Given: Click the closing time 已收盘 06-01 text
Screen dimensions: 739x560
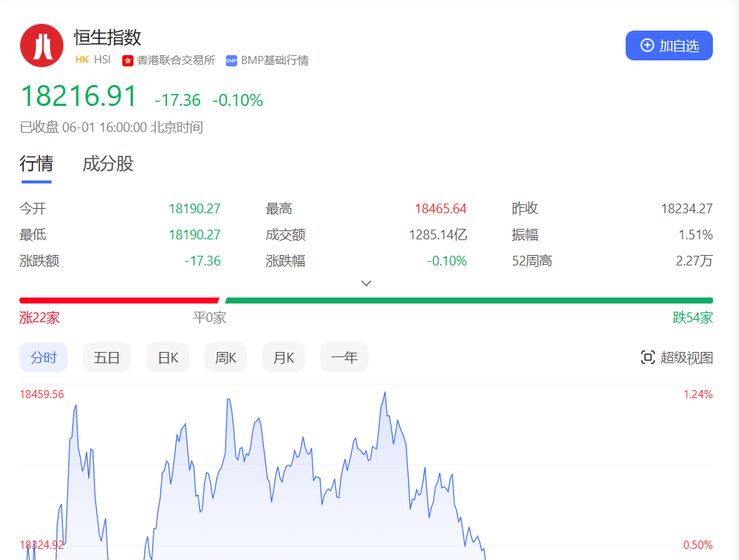Looking at the screenshot, I should click(111, 128).
